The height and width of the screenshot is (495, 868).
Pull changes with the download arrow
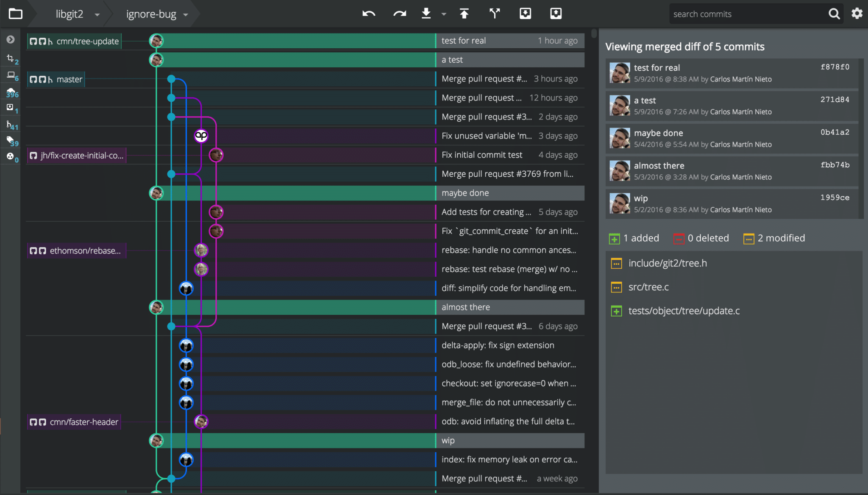click(426, 14)
